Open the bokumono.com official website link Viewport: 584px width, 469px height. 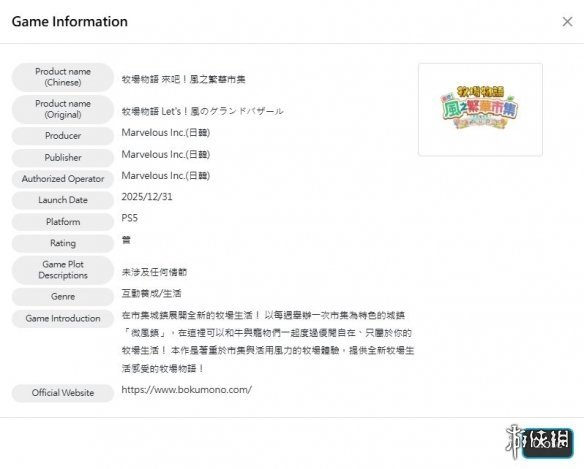187,390
